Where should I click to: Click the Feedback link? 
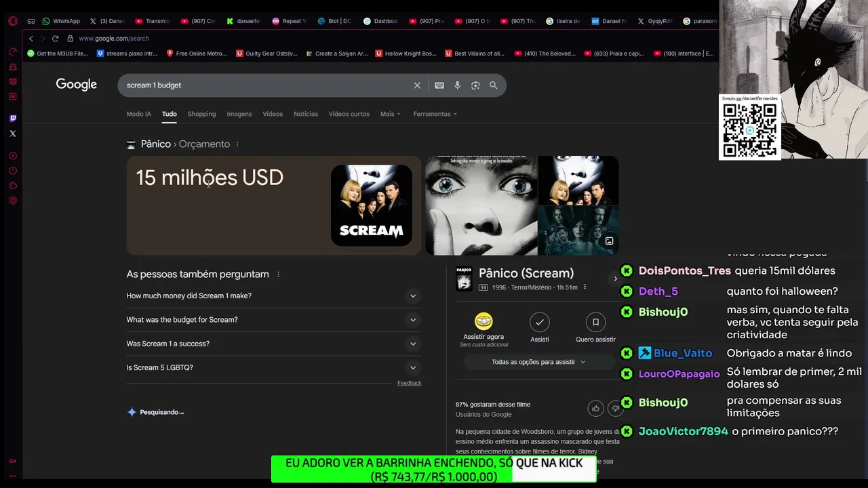409,383
